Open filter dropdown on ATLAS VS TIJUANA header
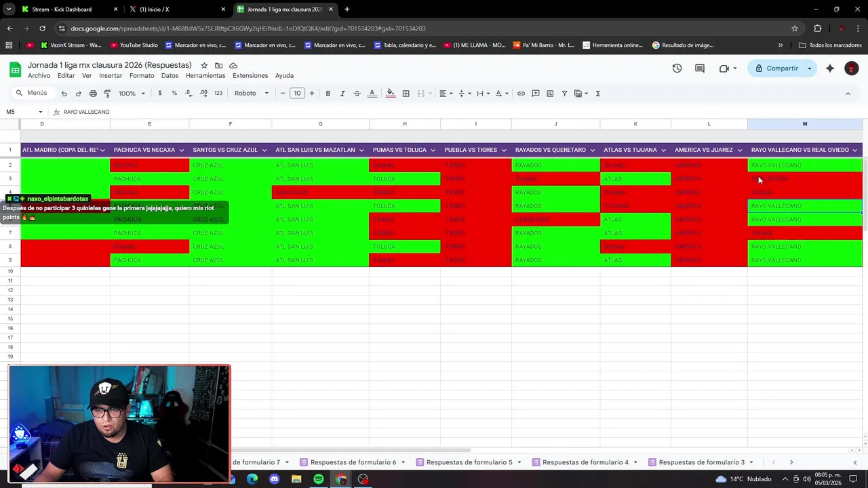Screen dimensions: 868x488 pos(664,150)
